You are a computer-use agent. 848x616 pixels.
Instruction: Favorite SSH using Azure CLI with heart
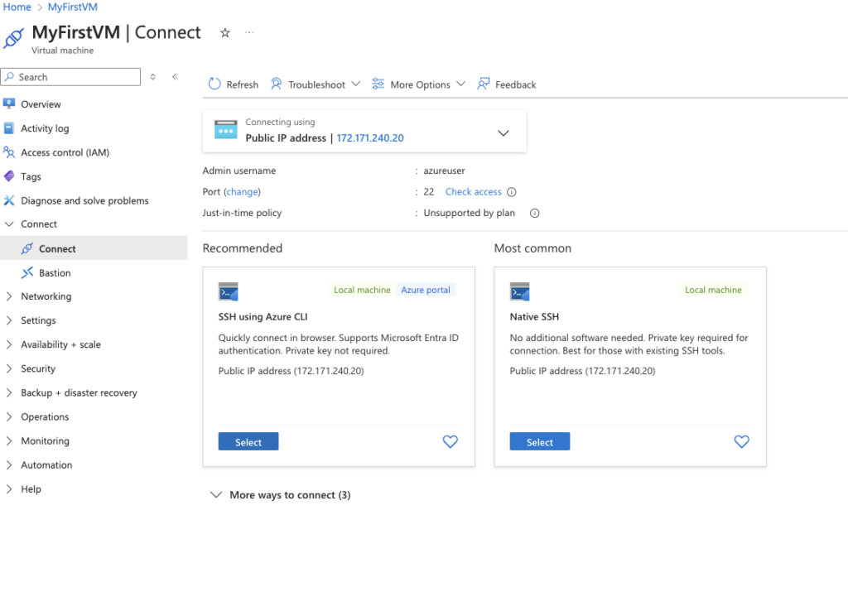[450, 442]
